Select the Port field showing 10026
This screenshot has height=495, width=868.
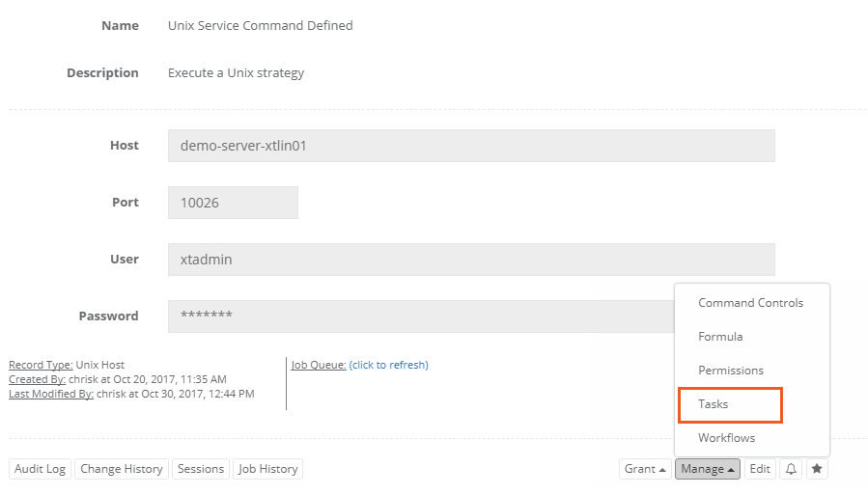coord(232,203)
